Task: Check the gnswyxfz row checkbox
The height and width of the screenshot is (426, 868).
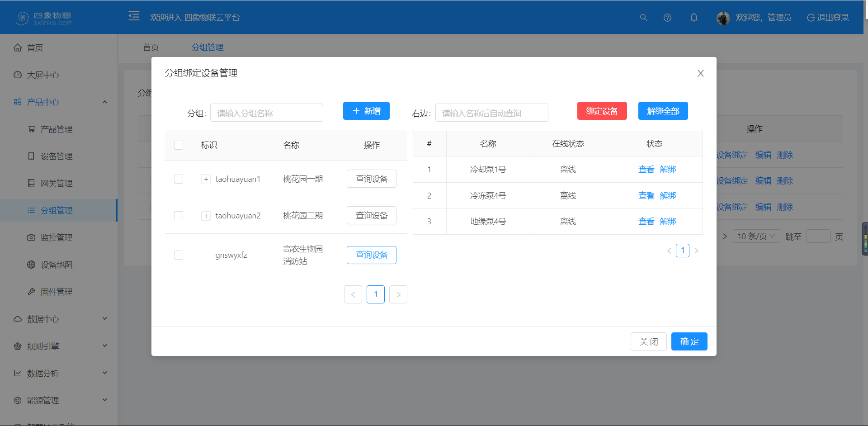Action: pyautogui.click(x=179, y=255)
